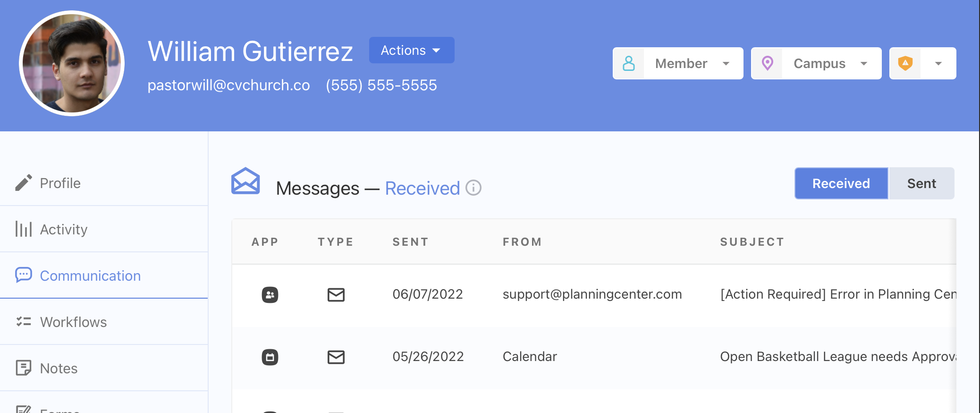Open the Workflows sidebar item

click(x=104, y=322)
